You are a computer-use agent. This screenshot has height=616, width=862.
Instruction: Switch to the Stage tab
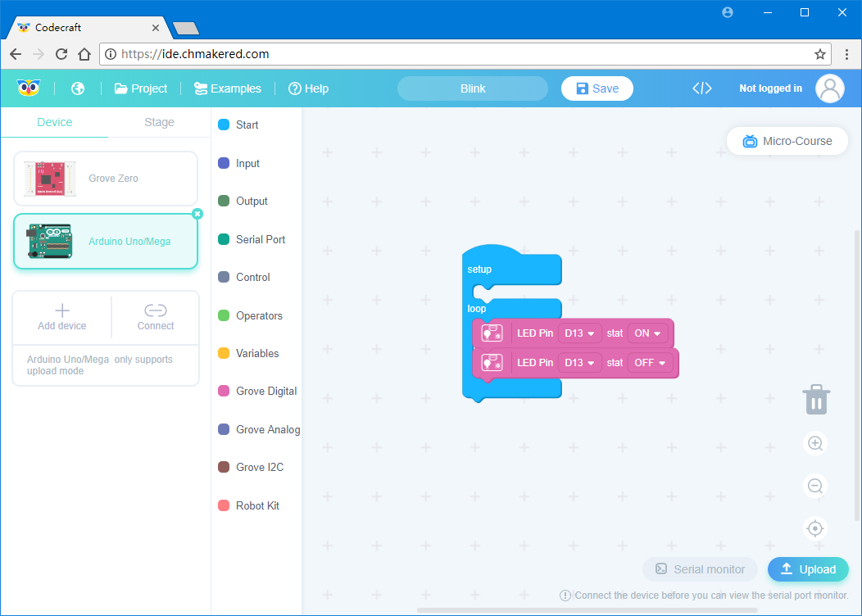tap(160, 122)
